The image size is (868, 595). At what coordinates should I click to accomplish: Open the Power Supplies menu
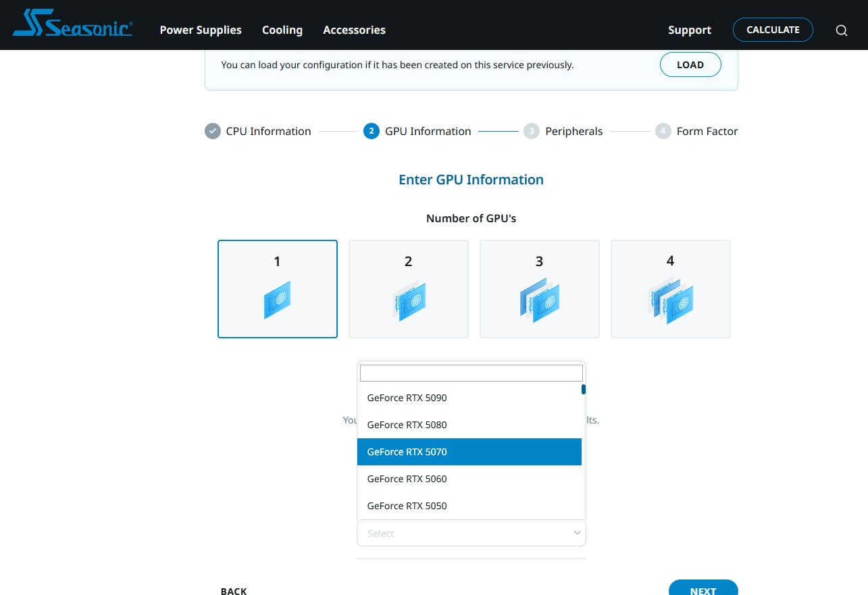coord(201,30)
